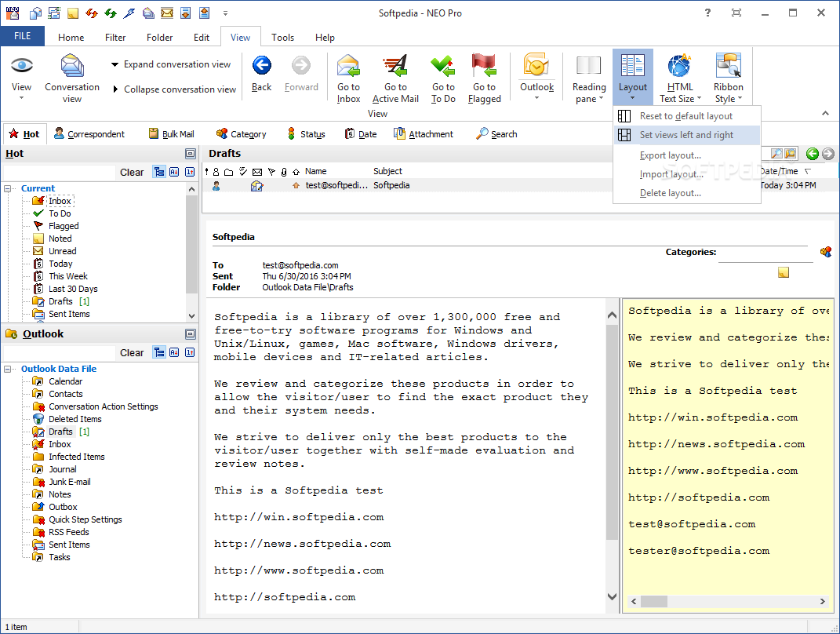Viewport: 840px width, 634px height.
Task: Open the categories icon beside Categories
Action: coord(826,252)
